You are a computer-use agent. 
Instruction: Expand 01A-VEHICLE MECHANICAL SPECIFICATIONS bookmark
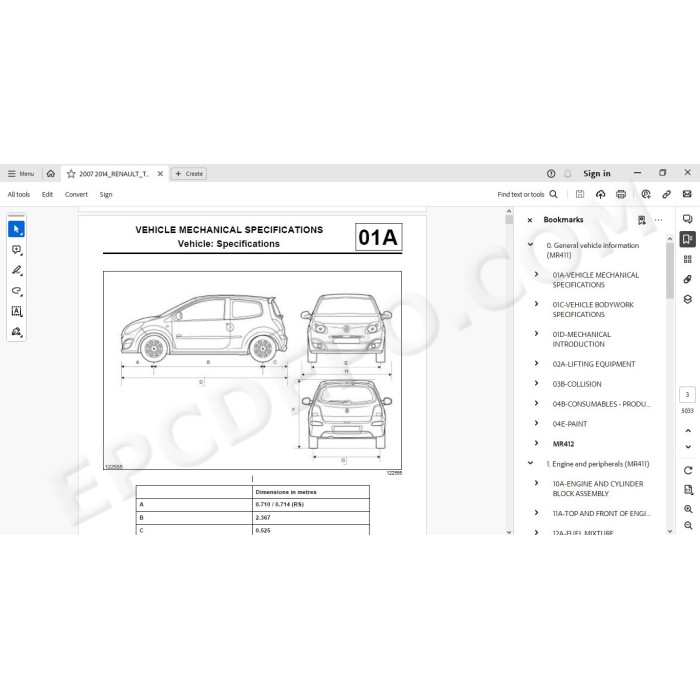[x=537, y=275]
